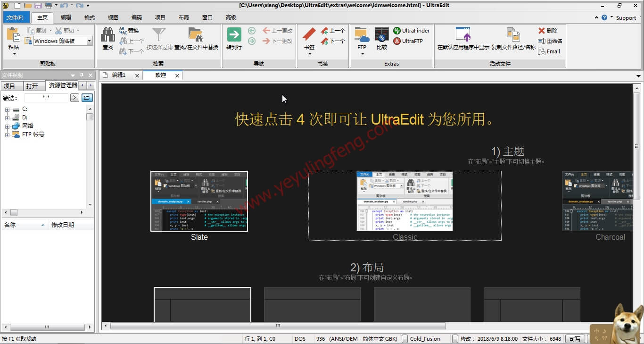Switch to the Format (格式) ribbon tab
This screenshot has width=644, height=344.
90,17
